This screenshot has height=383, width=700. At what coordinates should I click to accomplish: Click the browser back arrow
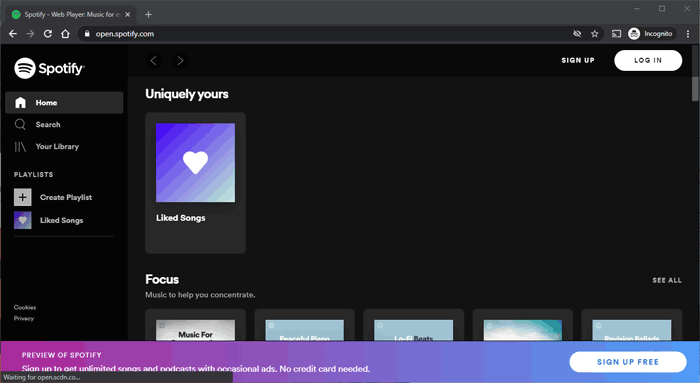pyautogui.click(x=13, y=34)
